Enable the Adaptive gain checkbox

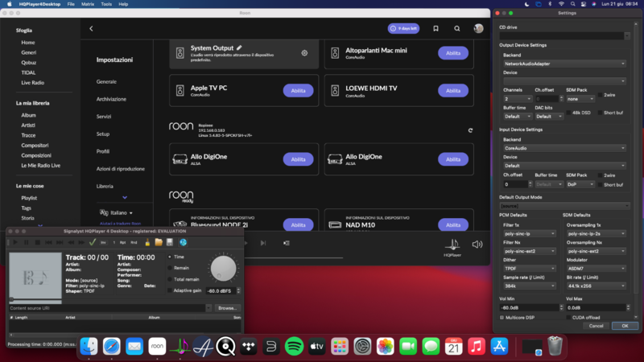[x=169, y=290]
